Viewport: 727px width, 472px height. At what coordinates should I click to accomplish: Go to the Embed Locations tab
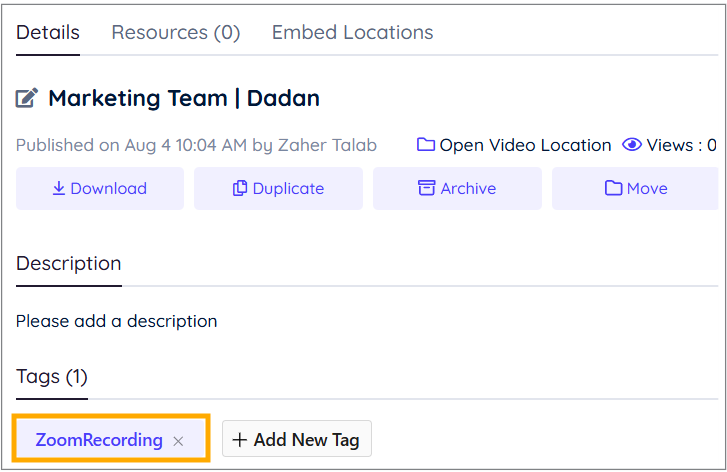352,32
